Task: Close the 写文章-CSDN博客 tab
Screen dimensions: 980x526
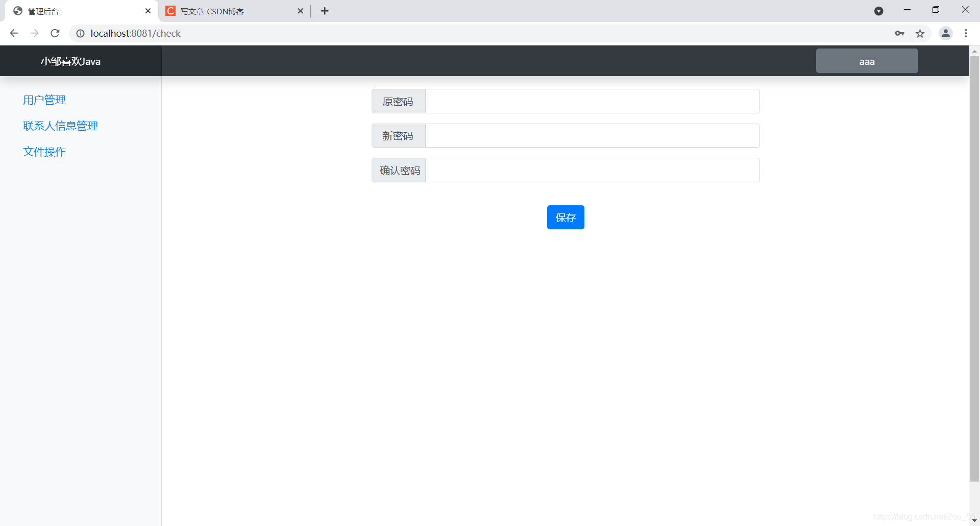Action: tap(300, 11)
